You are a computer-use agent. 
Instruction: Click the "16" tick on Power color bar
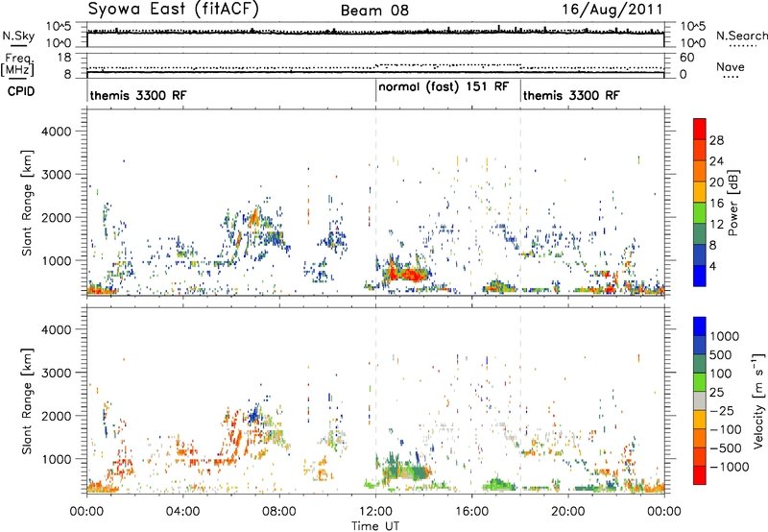(716, 204)
